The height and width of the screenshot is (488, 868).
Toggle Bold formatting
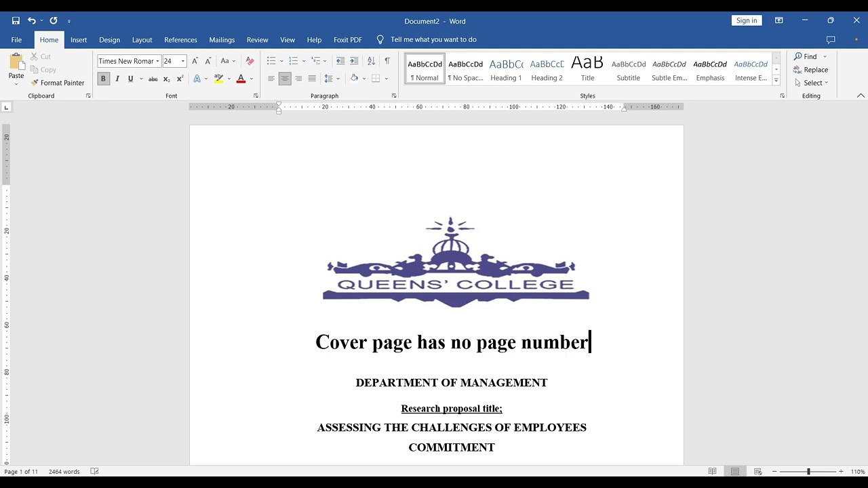coord(103,79)
